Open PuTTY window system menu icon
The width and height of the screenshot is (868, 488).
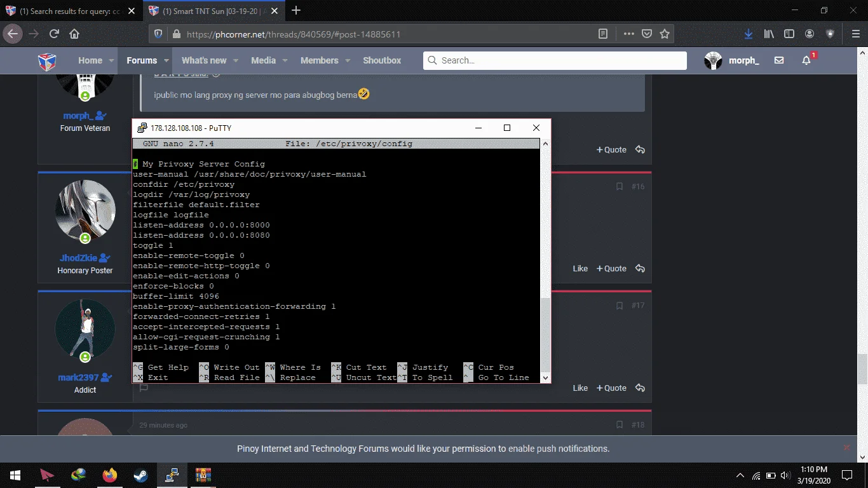pos(142,128)
